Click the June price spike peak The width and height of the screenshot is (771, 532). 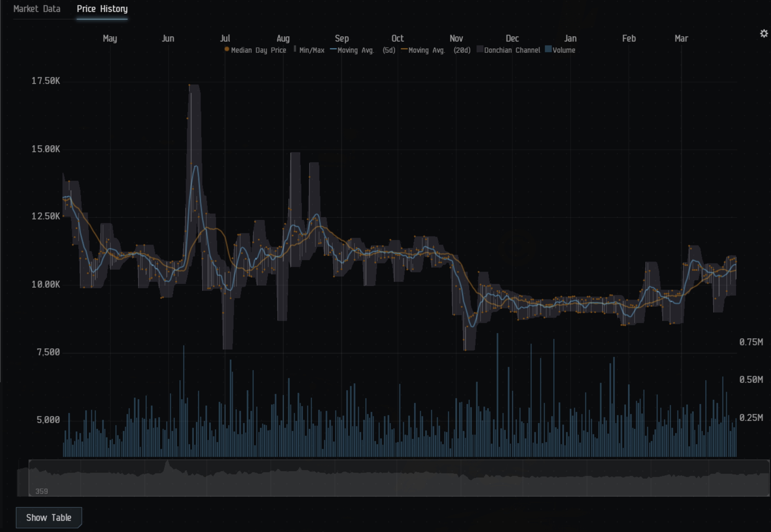pos(189,85)
